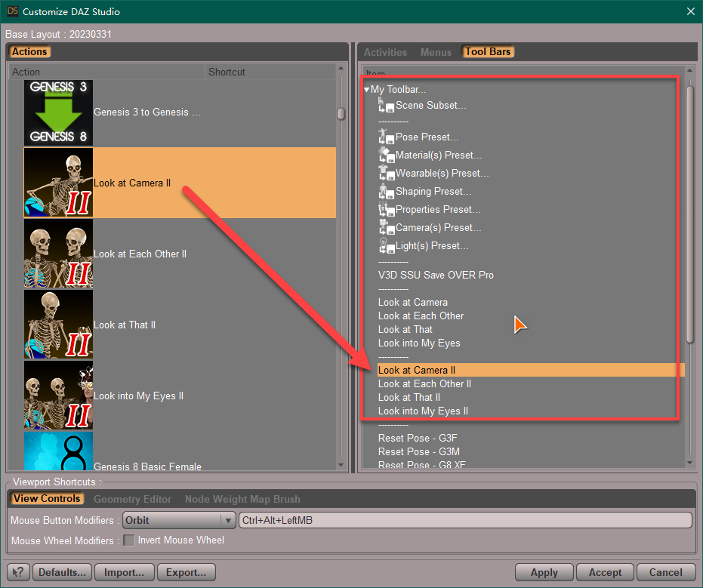Open the Node Weight Map Brush tab
Image resolution: width=703 pixels, height=588 pixels.
[242, 499]
